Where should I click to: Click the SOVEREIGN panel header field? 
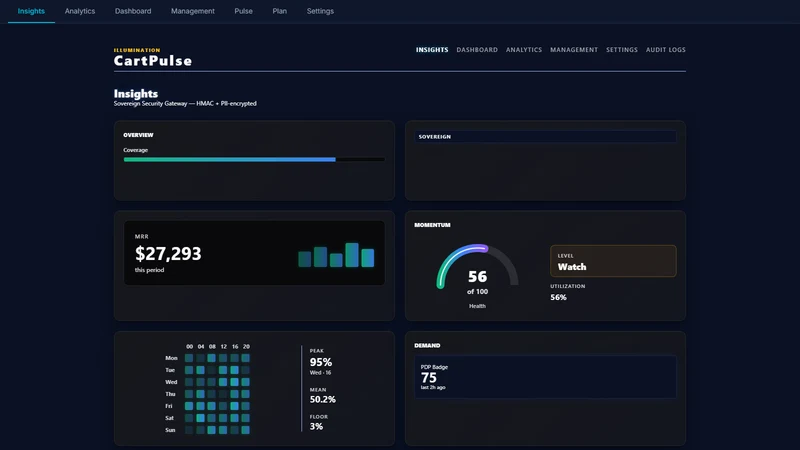point(545,137)
